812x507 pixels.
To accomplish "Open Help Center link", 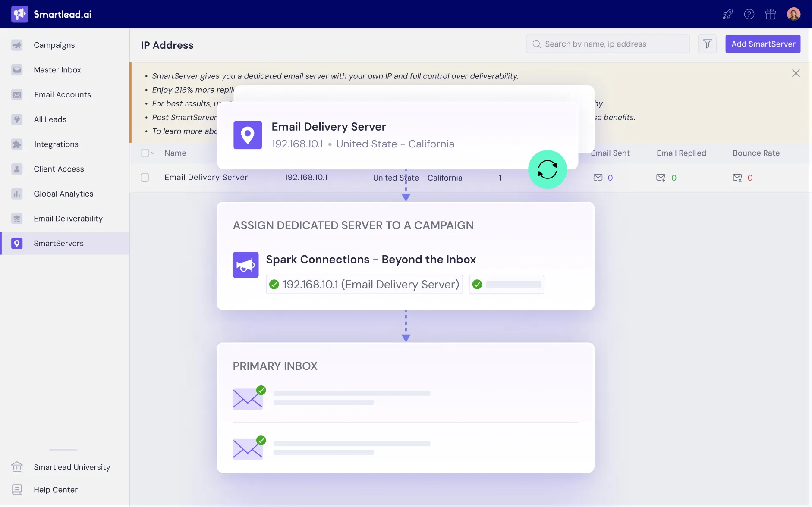I will [x=56, y=490].
